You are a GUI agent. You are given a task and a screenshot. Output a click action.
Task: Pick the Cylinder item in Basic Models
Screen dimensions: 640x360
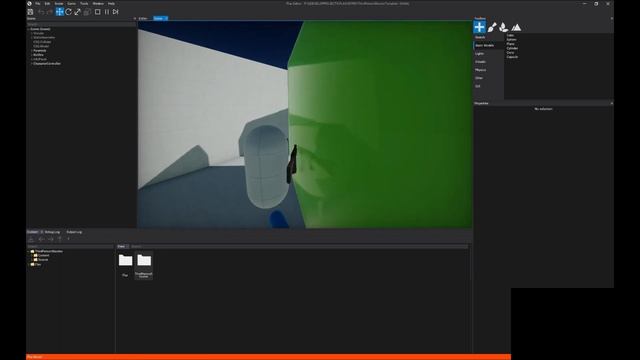click(x=512, y=48)
